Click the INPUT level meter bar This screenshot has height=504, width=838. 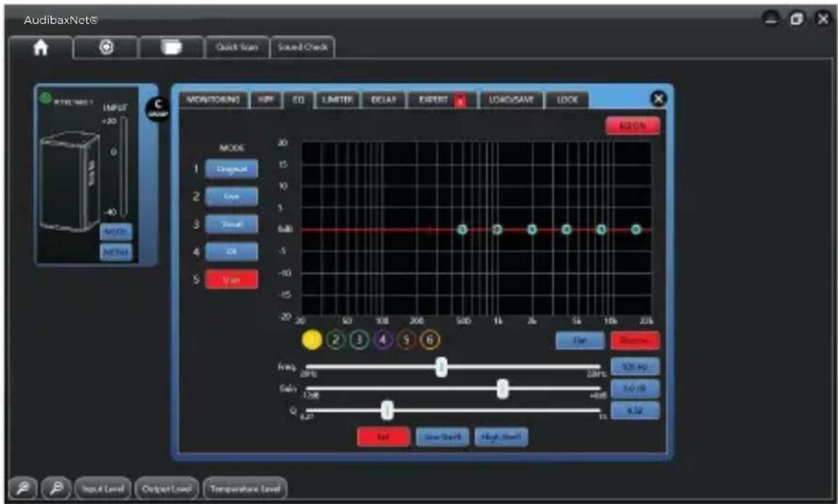coord(124,168)
